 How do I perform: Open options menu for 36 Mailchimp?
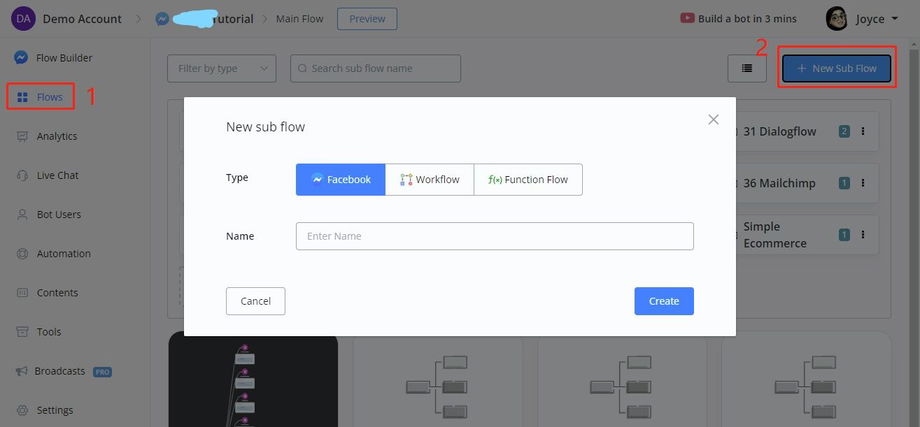click(x=862, y=183)
